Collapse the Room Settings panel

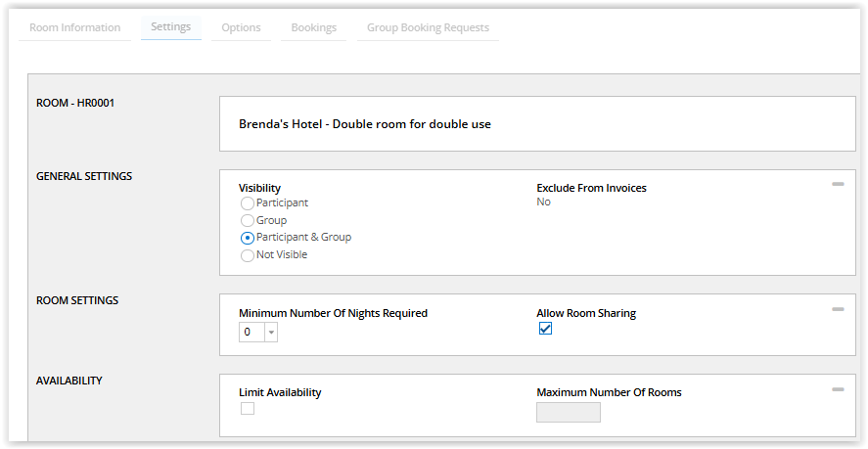tap(838, 309)
